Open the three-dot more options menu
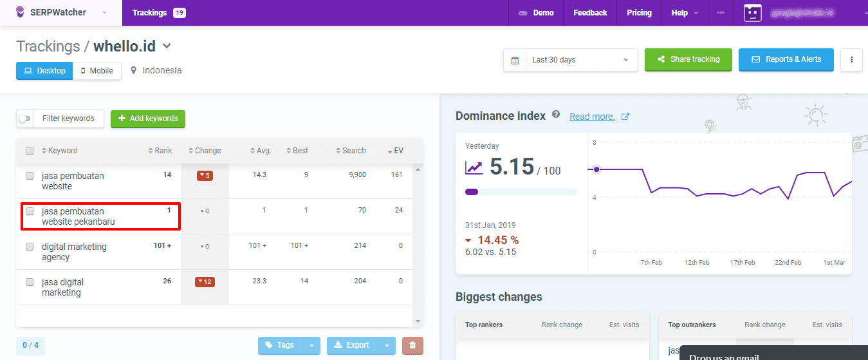This screenshot has height=360, width=868. (x=851, y=59)
